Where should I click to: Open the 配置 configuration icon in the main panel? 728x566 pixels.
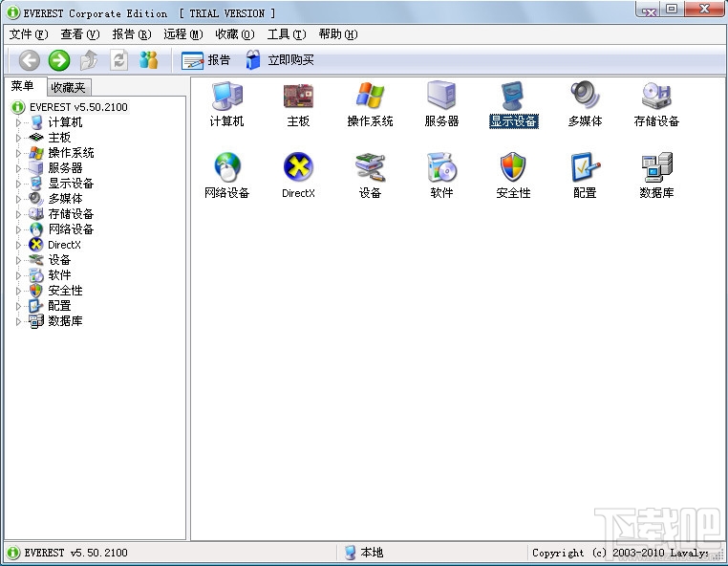tap(585, 176)
